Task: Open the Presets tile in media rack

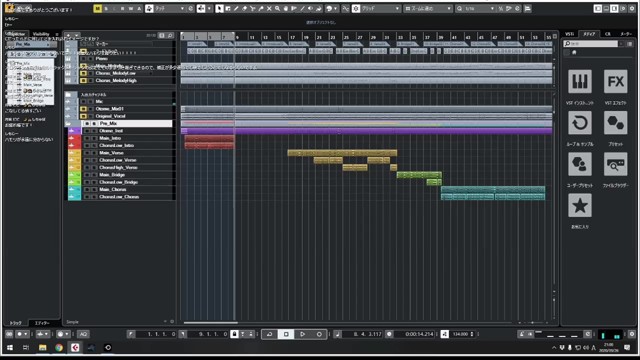Action: pos(616,123)
